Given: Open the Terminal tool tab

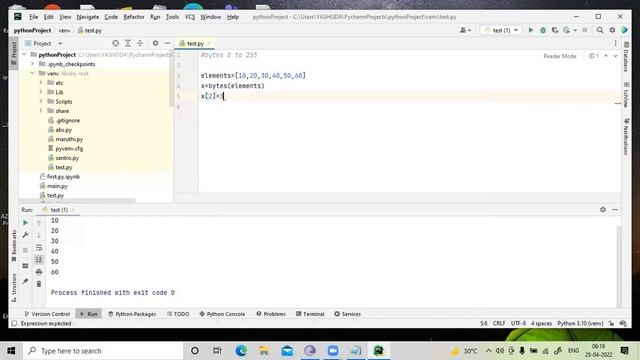Looking at the screenshot, I should pos(310,314).
